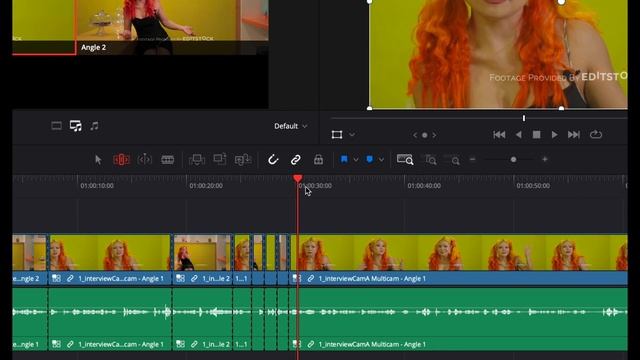Screen dimensions: 640x360
Task: Select video and audio multicam mode
Action: pyautogui.click(x=76, y=126)
